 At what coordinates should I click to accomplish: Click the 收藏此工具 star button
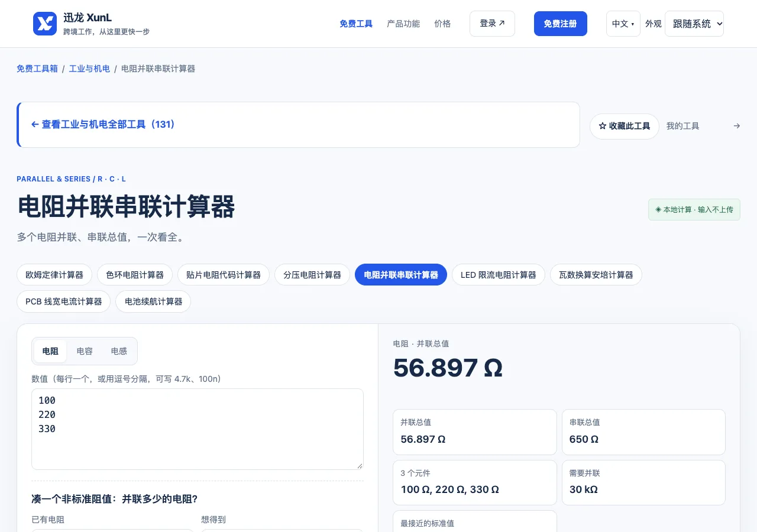(625, 126)
